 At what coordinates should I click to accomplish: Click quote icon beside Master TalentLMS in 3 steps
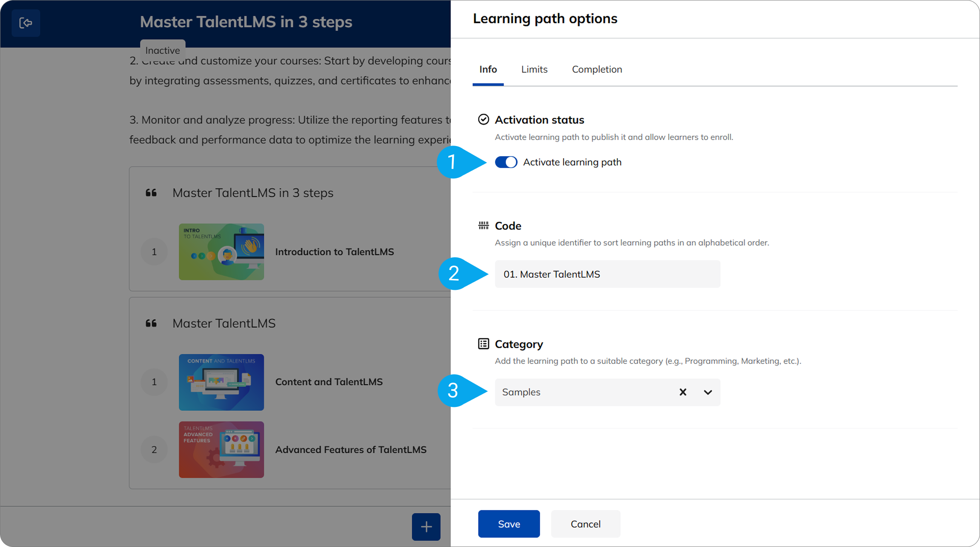click(x=151, y=193)
